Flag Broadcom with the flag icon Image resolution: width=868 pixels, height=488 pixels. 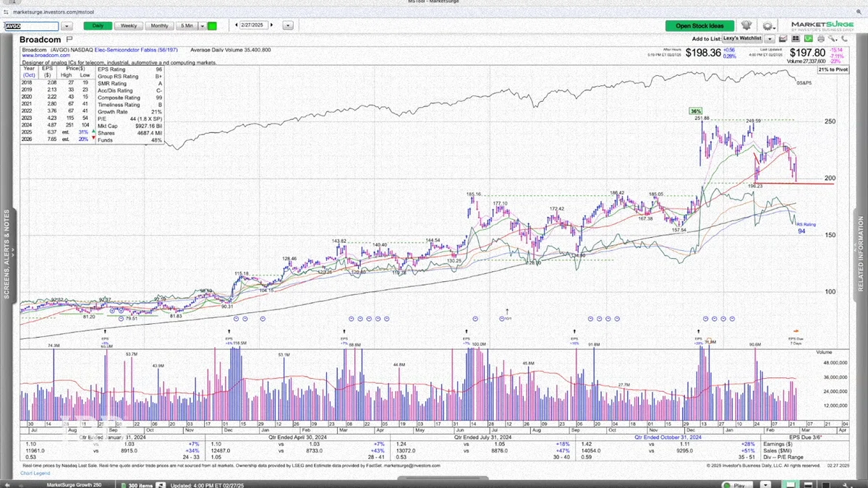69,39
